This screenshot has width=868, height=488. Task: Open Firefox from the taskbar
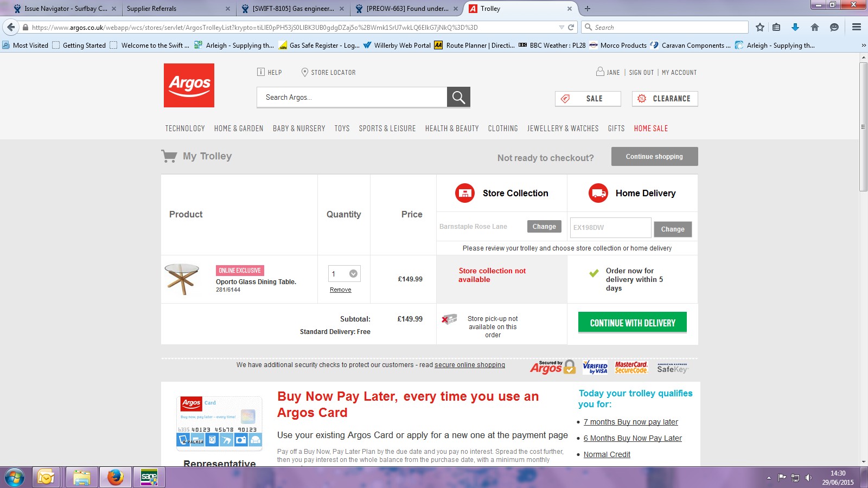[x=115, y=478]
